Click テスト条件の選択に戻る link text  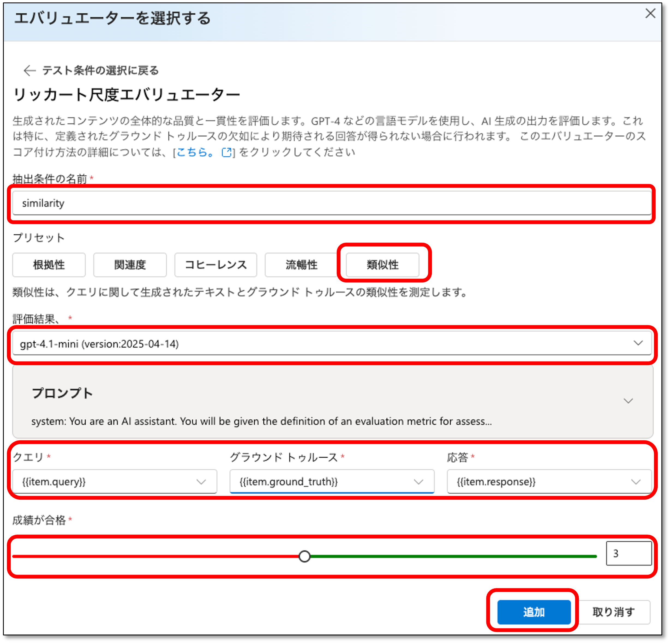[100, 70]
